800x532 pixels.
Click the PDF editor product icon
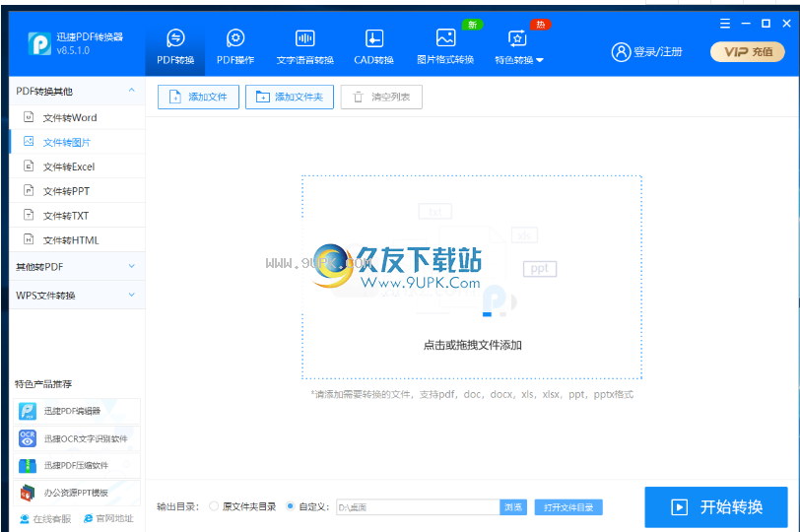[28, 411]
